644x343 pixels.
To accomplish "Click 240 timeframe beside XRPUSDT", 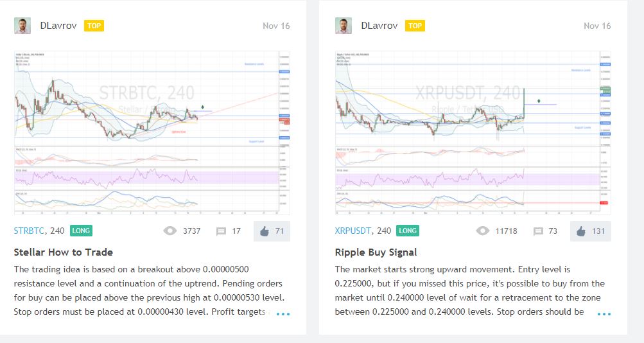I will coord(384,231).
